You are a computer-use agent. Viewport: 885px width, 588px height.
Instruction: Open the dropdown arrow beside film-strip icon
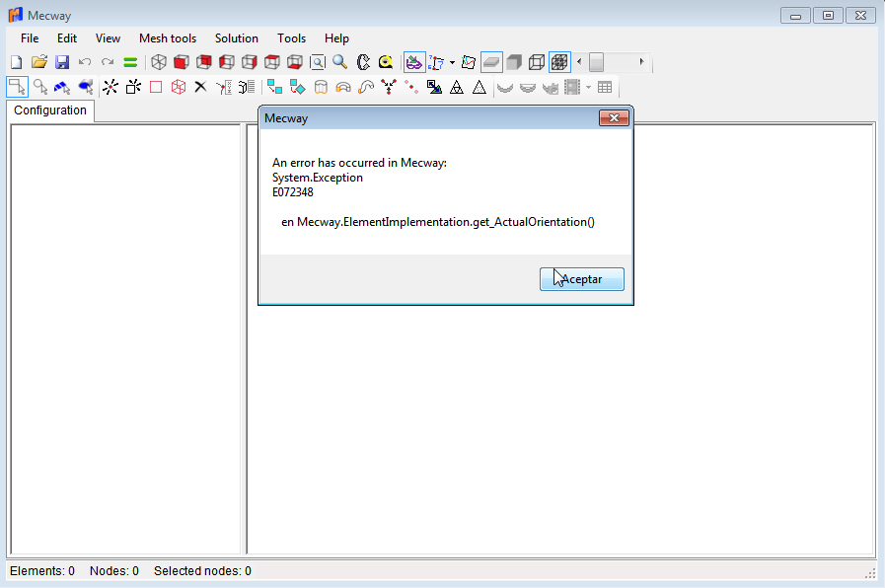click(589, 88)
